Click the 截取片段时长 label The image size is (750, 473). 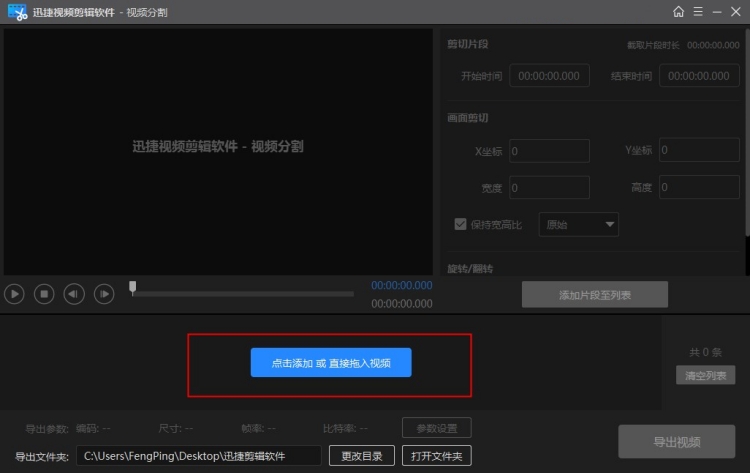(653, 45)
